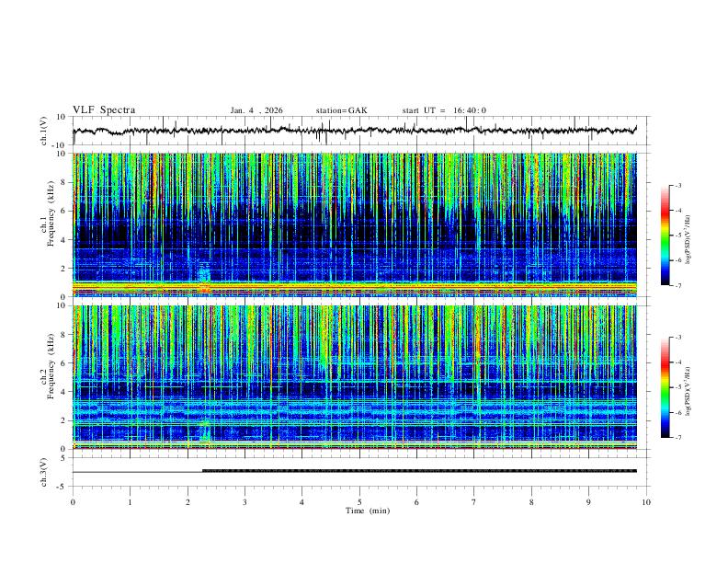The height and width of the screenshot is (563, 728).
Task: Click the "VLF Spectra" plot title
Action: click(x=104, y=110)
